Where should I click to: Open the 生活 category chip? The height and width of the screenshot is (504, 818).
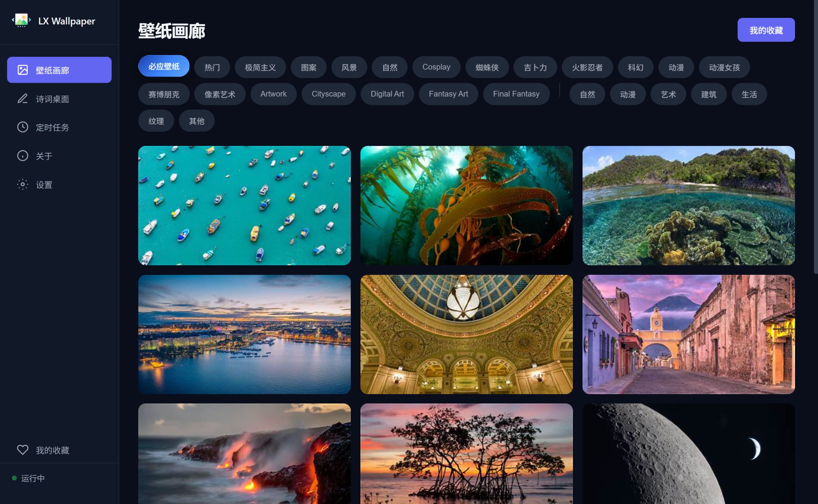pos(749,94)
